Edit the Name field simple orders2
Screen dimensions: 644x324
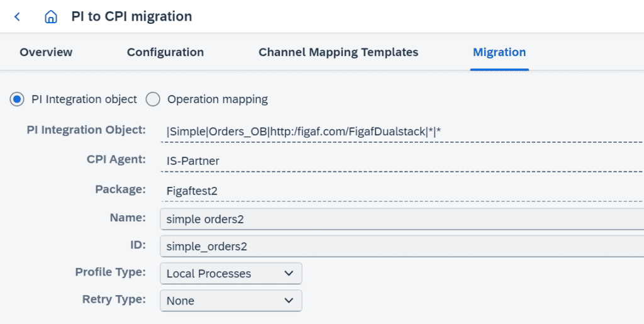pyautogui.click(x=402, y=220)
